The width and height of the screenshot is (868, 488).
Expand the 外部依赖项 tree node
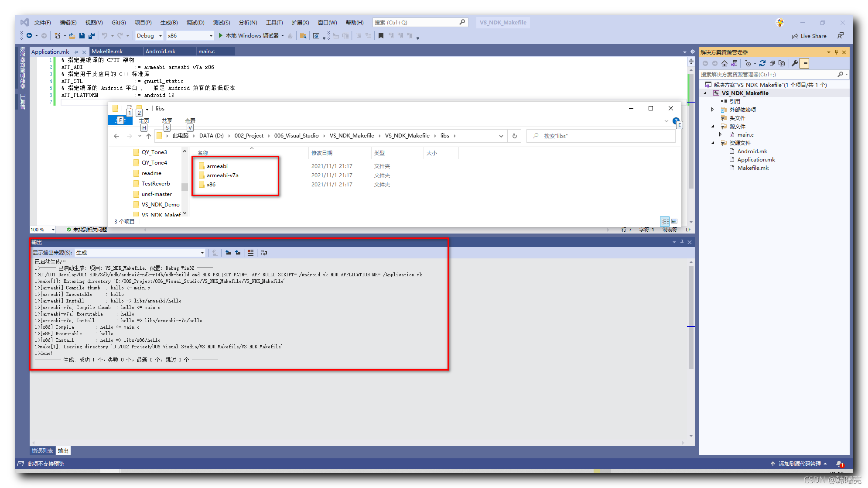pyautogui.click(x=713, y=110)
